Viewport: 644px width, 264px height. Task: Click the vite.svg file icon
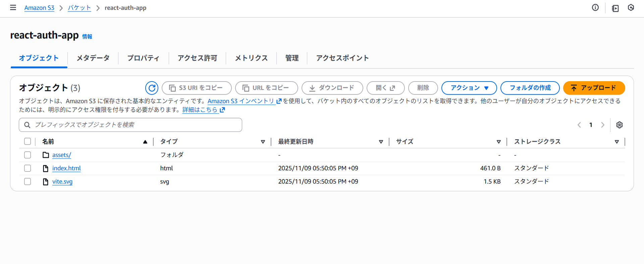(46, 182)
